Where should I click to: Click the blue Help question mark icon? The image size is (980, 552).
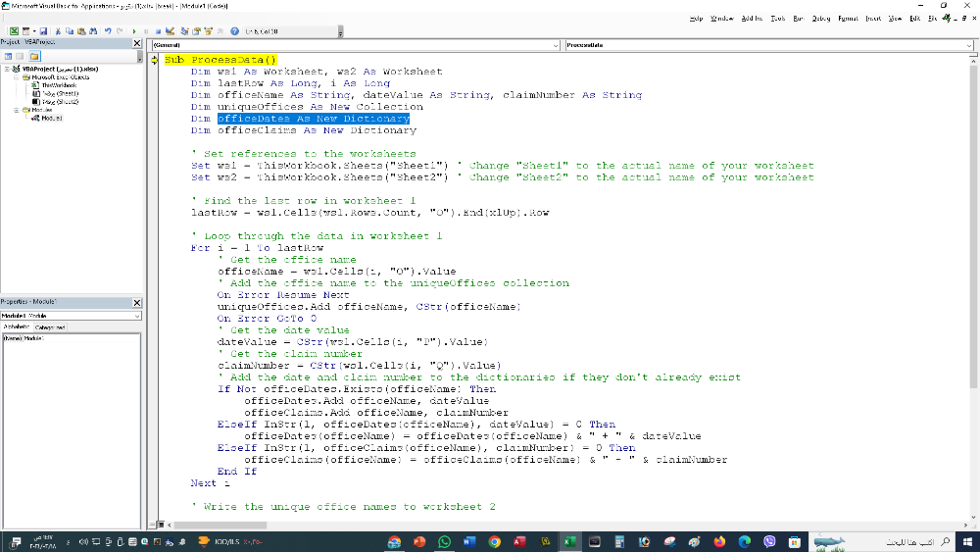(234, 31)
